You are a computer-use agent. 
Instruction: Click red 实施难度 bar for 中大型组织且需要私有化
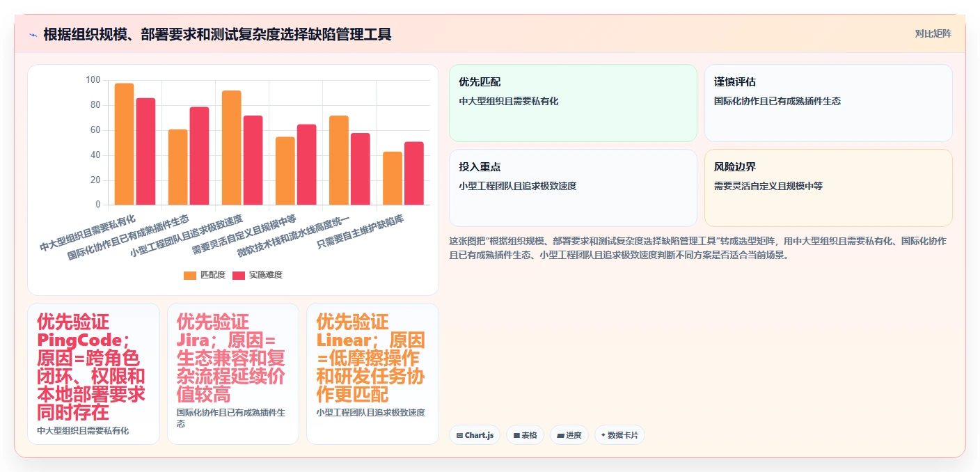[145, 152]
